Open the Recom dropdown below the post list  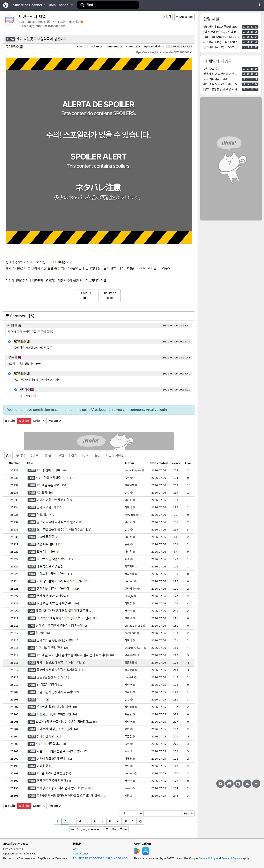(54, 806)
